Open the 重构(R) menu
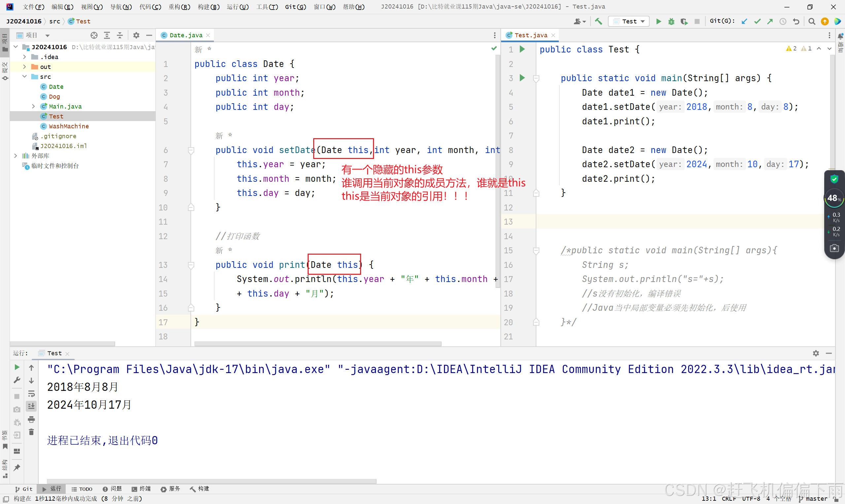 pyautogui.click(x=179, y=7)
